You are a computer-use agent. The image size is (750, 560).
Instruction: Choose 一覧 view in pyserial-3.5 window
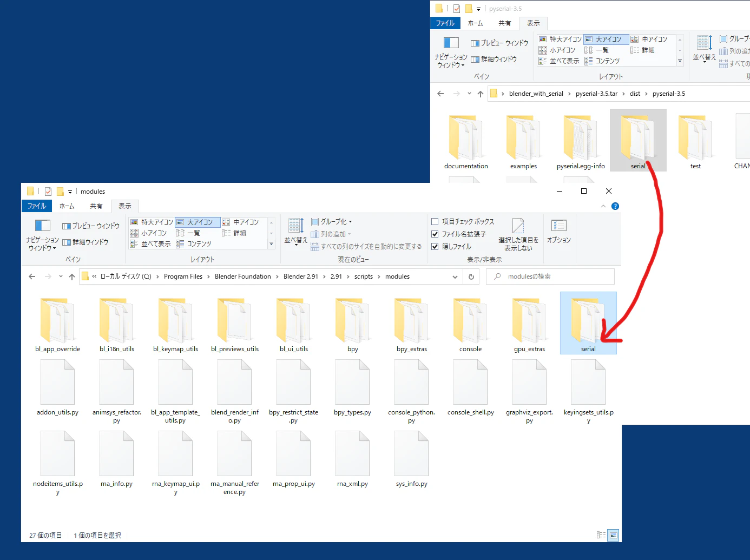(x=602, y=50)
